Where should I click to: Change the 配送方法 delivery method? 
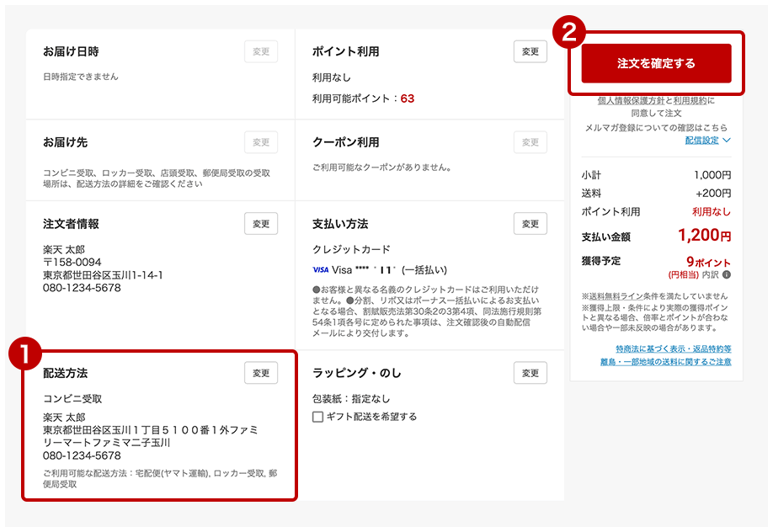point(261,373)
